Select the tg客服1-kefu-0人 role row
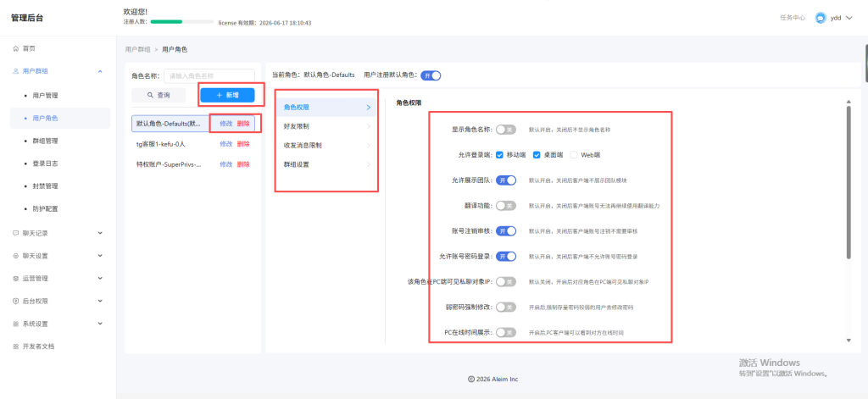 [193, 144]
